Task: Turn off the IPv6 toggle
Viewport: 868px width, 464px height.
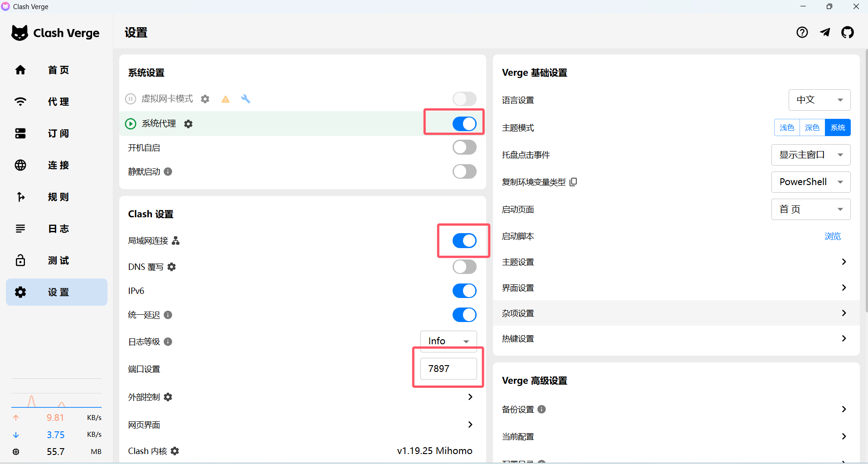Action: [464, 291]
